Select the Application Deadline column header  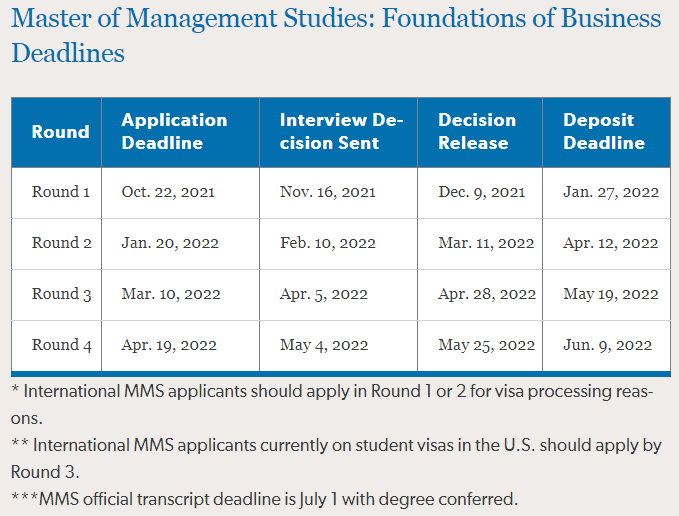click(174, 132)
